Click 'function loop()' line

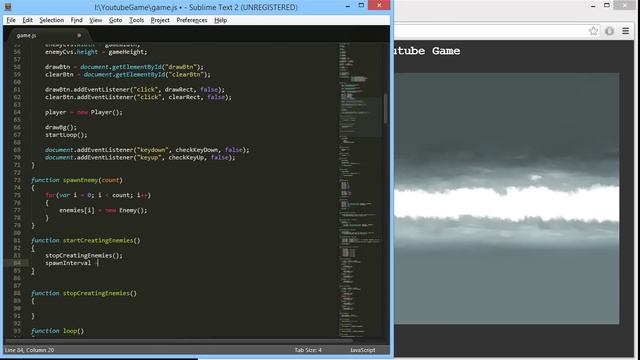(x=58, y=331)
